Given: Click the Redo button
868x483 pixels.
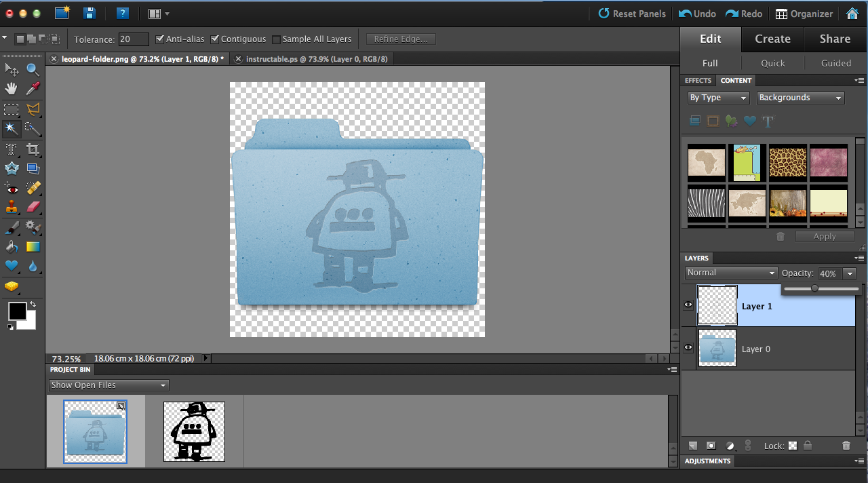Looking at the screenshot, I should pos(744,14).
